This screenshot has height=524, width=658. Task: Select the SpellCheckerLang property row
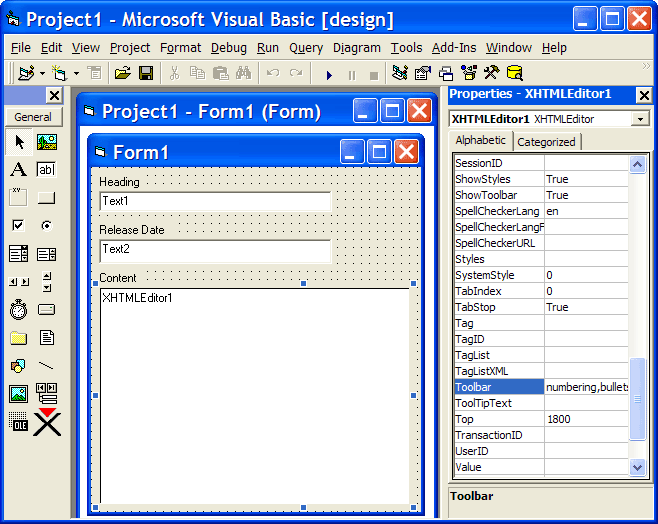coord(541,211)
